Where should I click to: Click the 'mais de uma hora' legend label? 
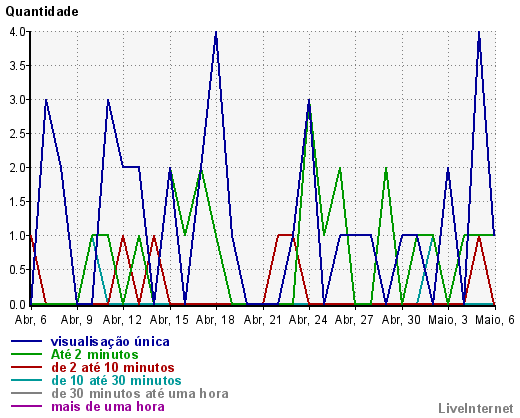[x=108, y=407]
